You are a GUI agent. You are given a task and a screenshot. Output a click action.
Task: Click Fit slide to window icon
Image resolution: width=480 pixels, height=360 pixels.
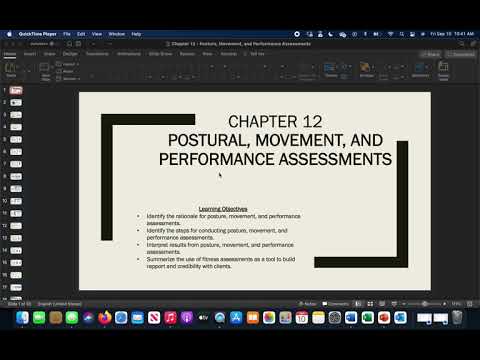pos(470,304)
